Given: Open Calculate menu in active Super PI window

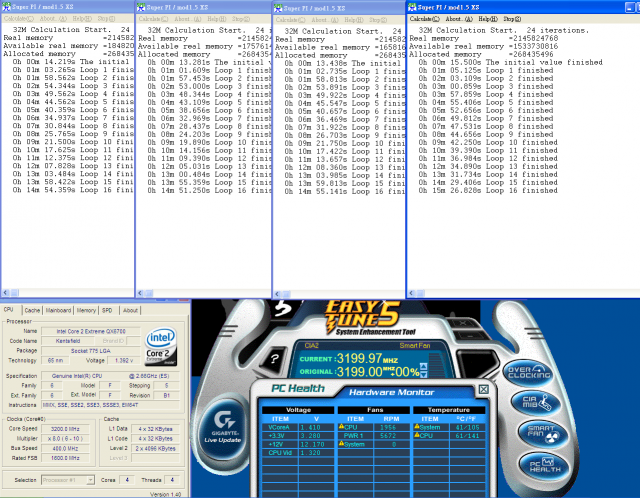Looking at the screenshot, I should (424, 19).
